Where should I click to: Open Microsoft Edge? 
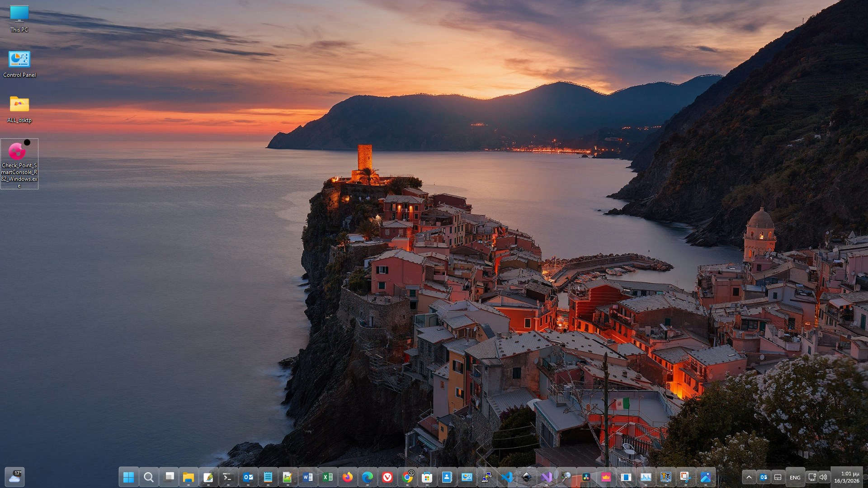367,477
